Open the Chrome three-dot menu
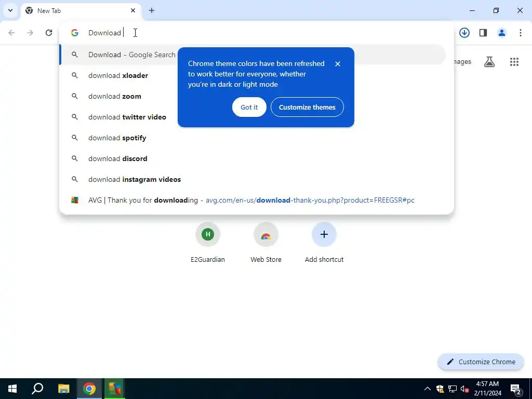This screenshot has height=399, width=532. click(521, 33)
